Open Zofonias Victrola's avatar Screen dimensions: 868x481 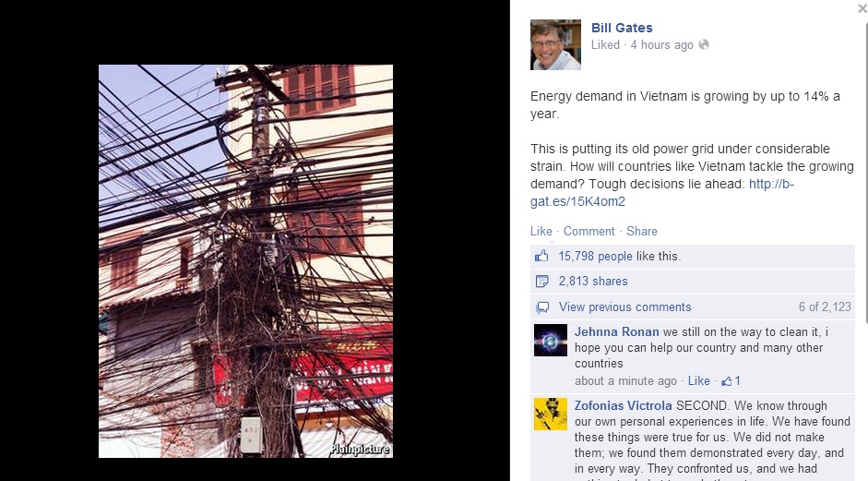(x=551, y=414)
